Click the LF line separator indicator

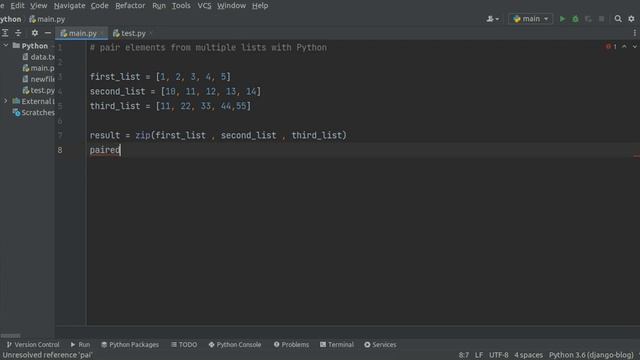tap(479, 355)
